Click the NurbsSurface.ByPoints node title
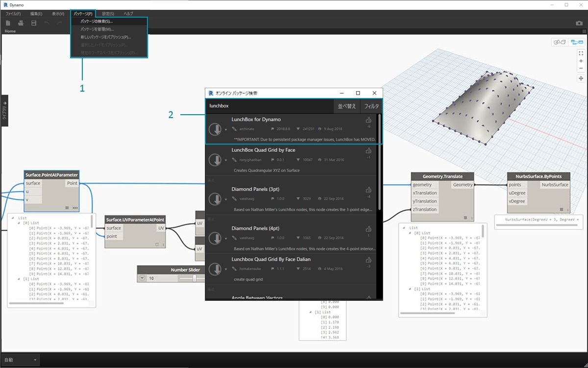 coord(539,176)
